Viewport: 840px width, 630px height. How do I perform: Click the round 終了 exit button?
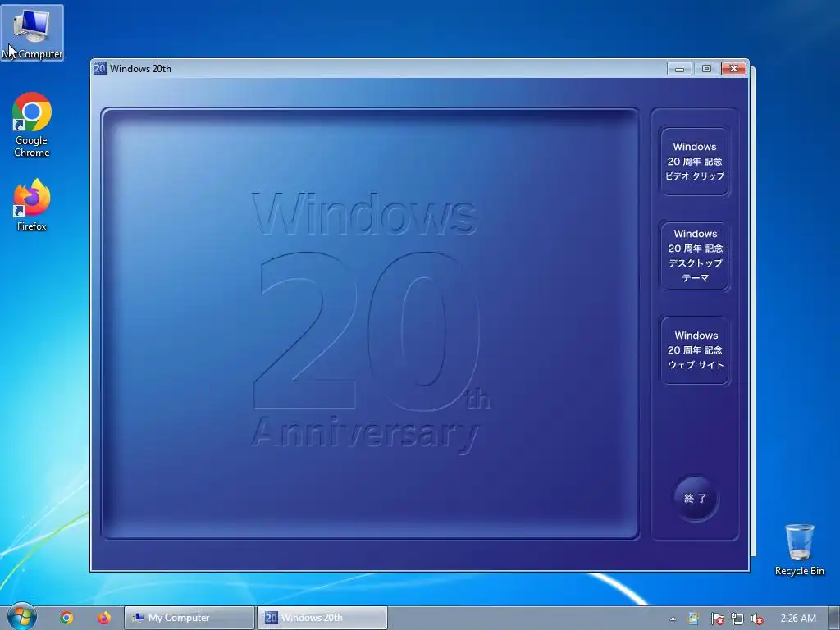696,498
